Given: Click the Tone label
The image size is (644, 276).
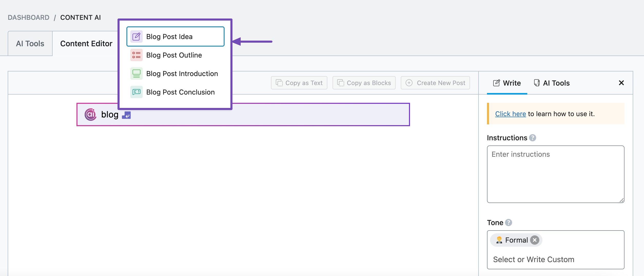Looking at the screenshot, I should tap(495, 223).
